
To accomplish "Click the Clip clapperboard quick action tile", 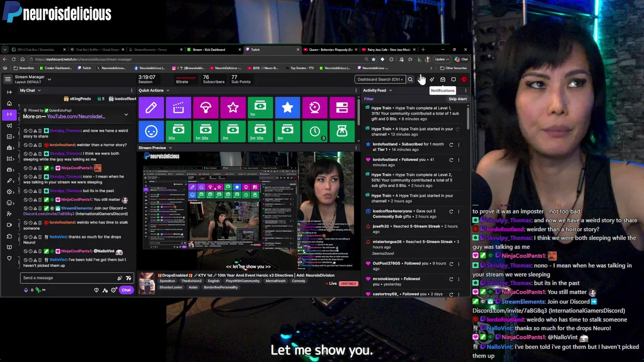I will click(178, 108).
